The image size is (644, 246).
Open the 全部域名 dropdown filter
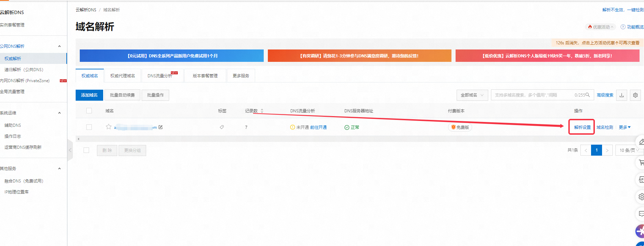click(472, 95)
